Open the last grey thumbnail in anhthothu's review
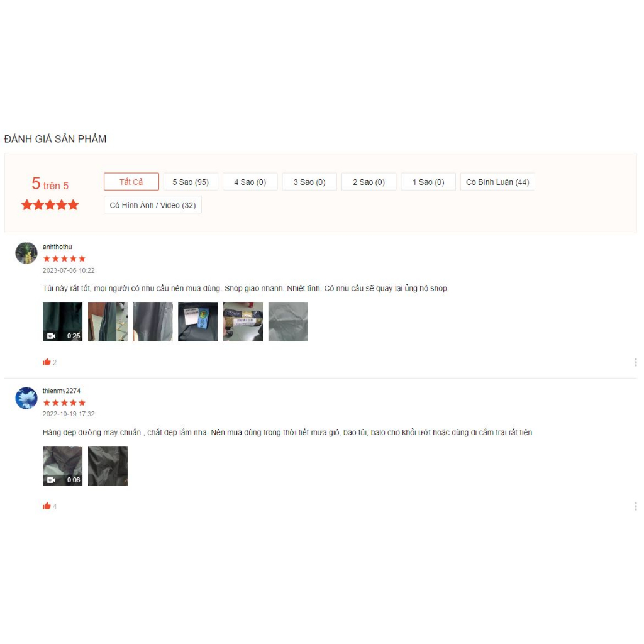644x644 pixels. click(x=288, y=321)
